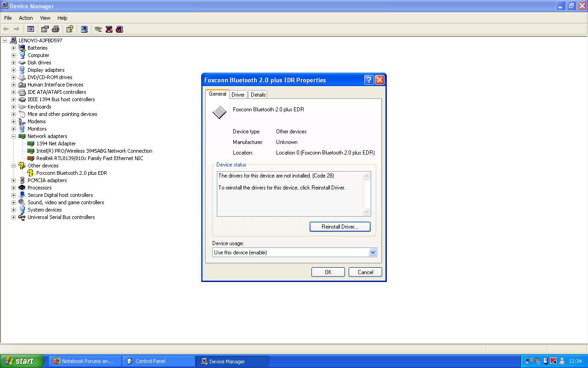Click the Print toolbar icon
The width and height of the screenshot is (588, 368).
(56, 29)
